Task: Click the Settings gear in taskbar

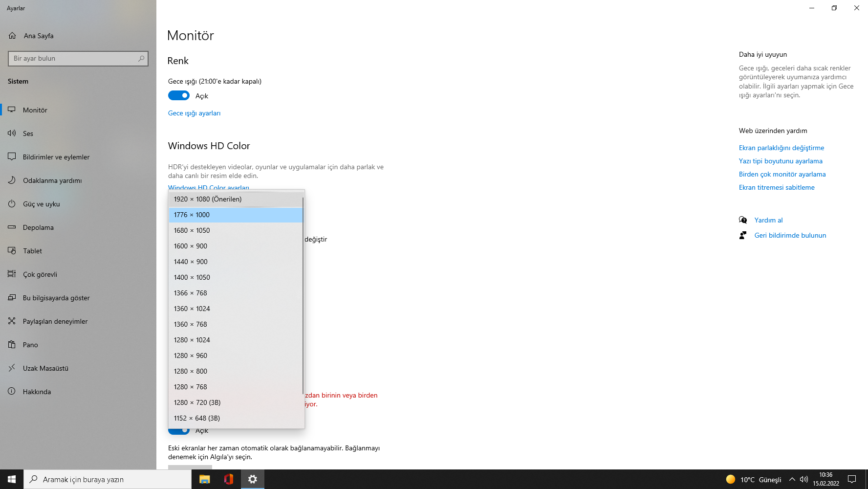Action: point(253,479)
